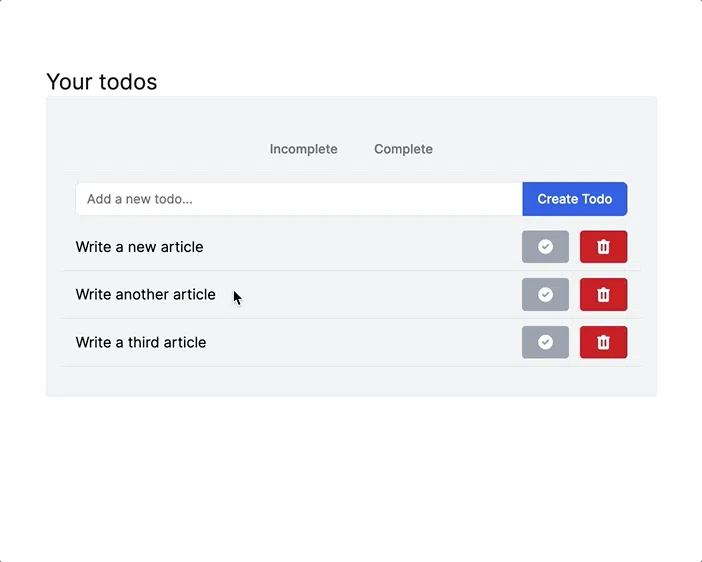The width and height of the screenshot is (702, 562).
Task: Click the divider line under "Write a third article"
Action: (x=351, y=366)
